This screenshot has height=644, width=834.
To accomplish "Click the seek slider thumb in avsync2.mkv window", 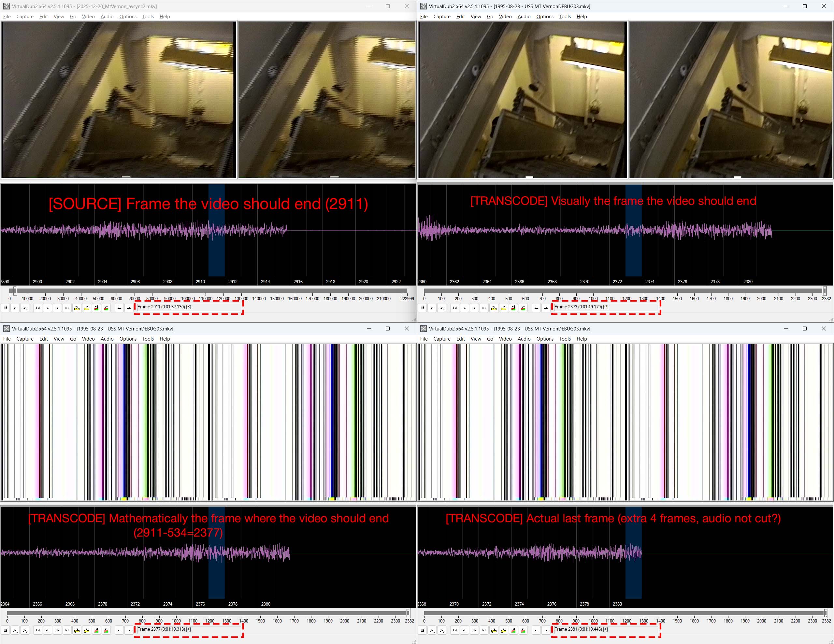I will tap(15, 291).
